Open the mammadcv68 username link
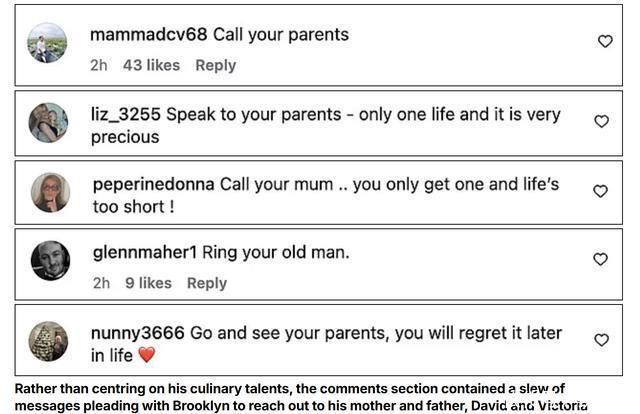640x414 pixels. coord(148,34)
